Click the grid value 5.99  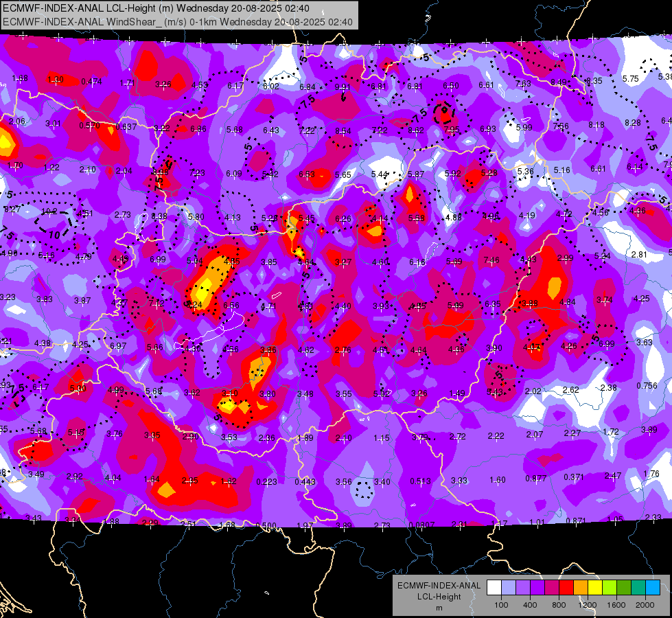(524, 127)
